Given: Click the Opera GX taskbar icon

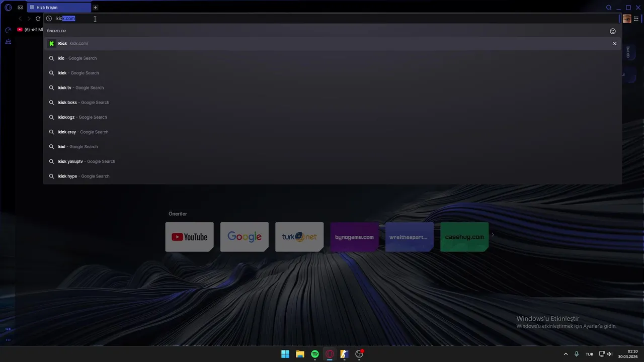Looking at the screenshot, I should click(x=330, y=354).
